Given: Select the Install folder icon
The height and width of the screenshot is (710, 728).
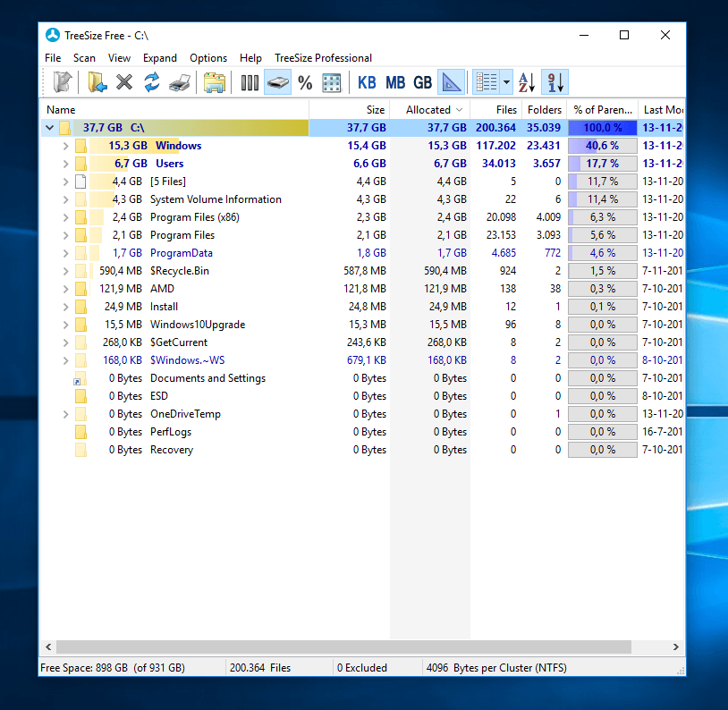Looking at the screenshot, I should point(80,307).
